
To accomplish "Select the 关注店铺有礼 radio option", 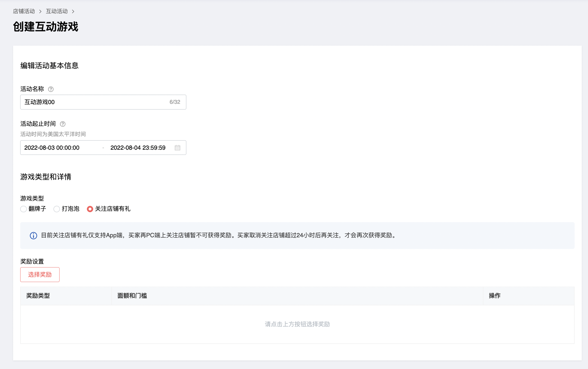I will point(90,209).
